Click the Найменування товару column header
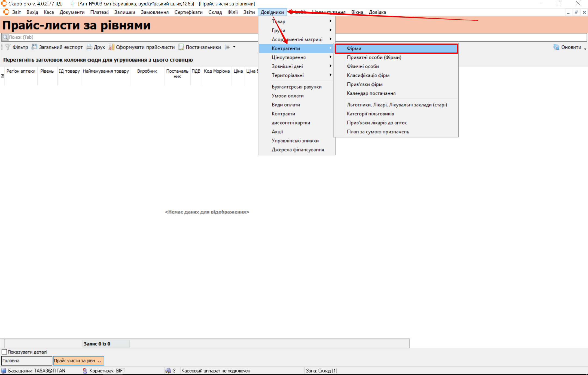Screen dimensions: 588x375 (x=106, y=71)
